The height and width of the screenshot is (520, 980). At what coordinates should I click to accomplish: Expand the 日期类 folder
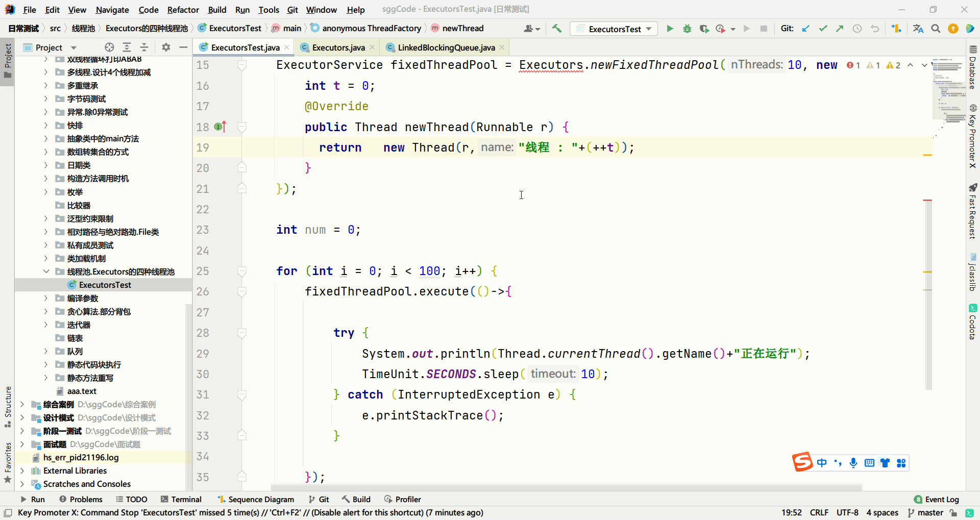(46, 165)
